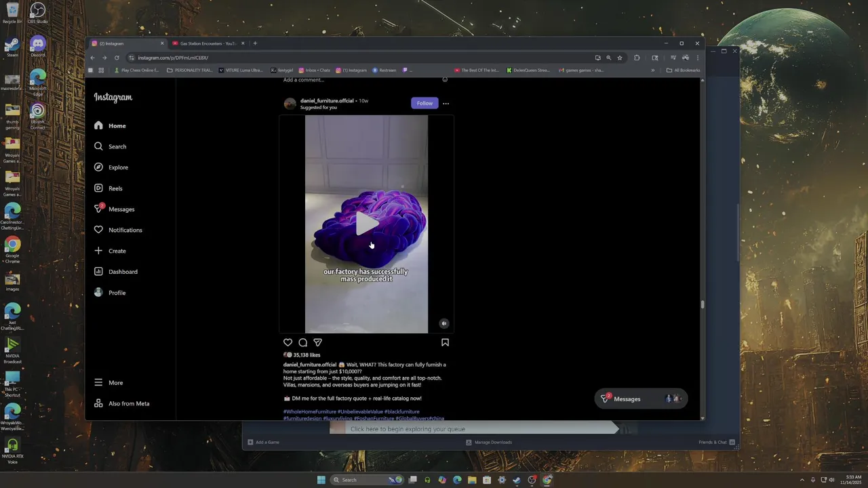Open File Explorer from the taskbar
This screenshot has height=488, width=868.
472,480
